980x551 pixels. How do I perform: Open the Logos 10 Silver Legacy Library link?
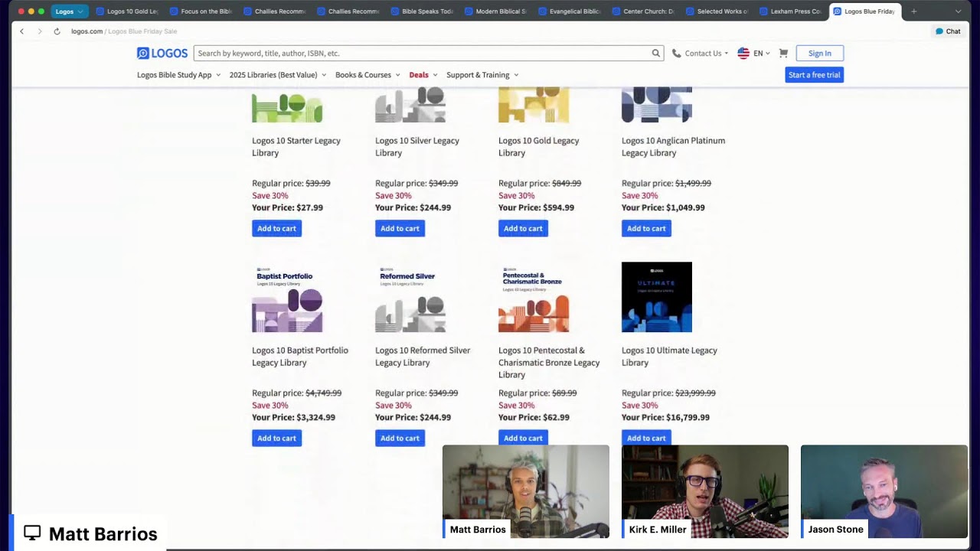(417, 147)
